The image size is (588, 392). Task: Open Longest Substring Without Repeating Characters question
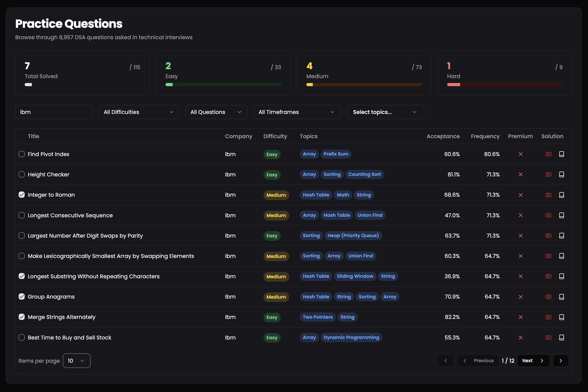point(93,276)
